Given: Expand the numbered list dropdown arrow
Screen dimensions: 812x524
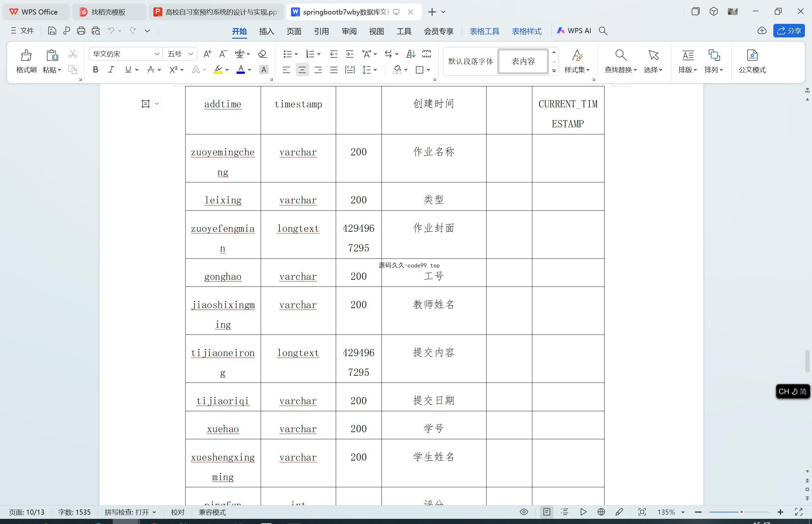Looking at the screenshot, I should click(319, 54).
